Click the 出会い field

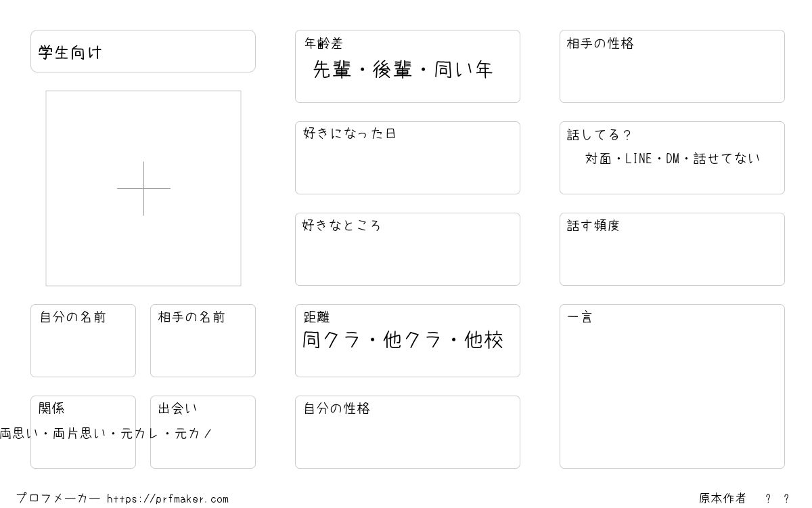(x=203, y=432)
